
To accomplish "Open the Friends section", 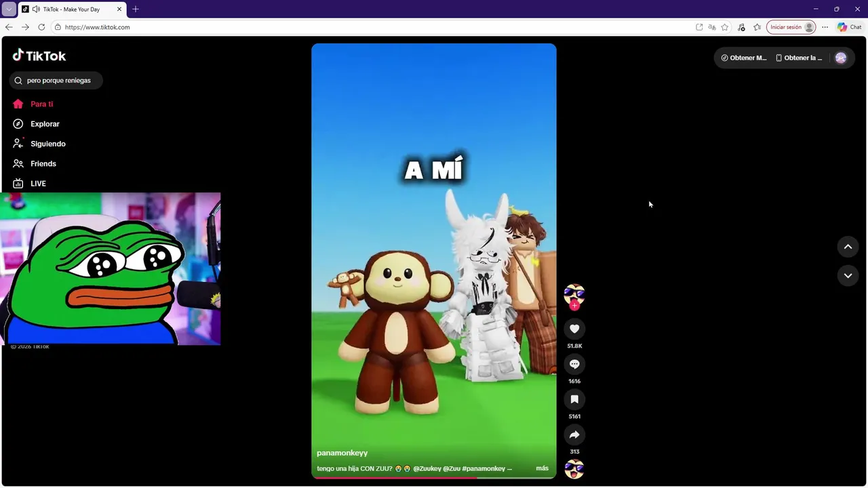I will (34, 163).
